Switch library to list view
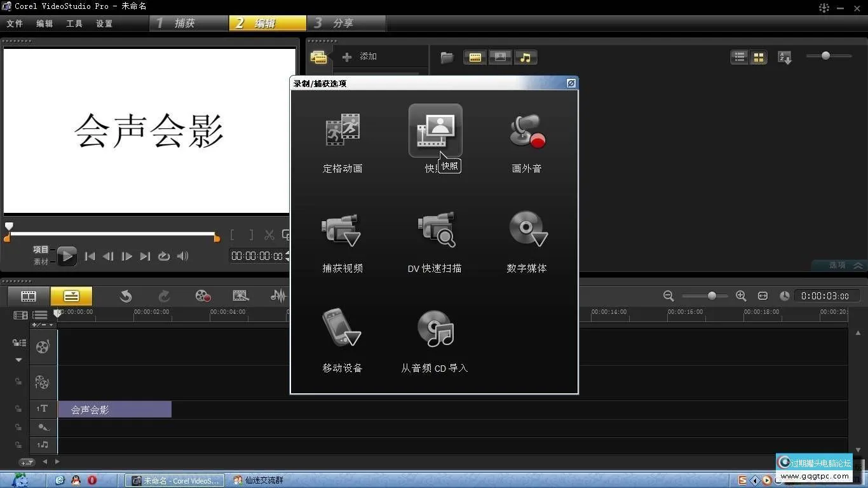Viewport: 868px width, 488px height. [x=739, y=57]
